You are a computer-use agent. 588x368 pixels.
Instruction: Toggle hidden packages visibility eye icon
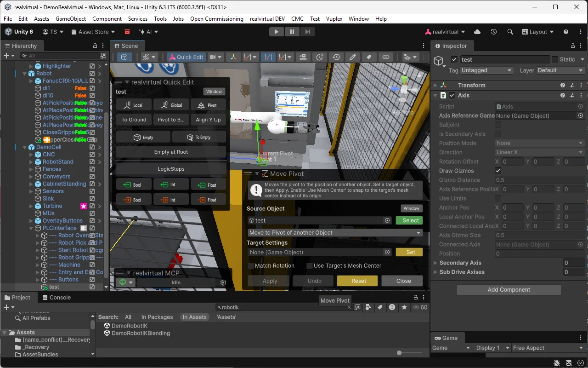point(420,307)
